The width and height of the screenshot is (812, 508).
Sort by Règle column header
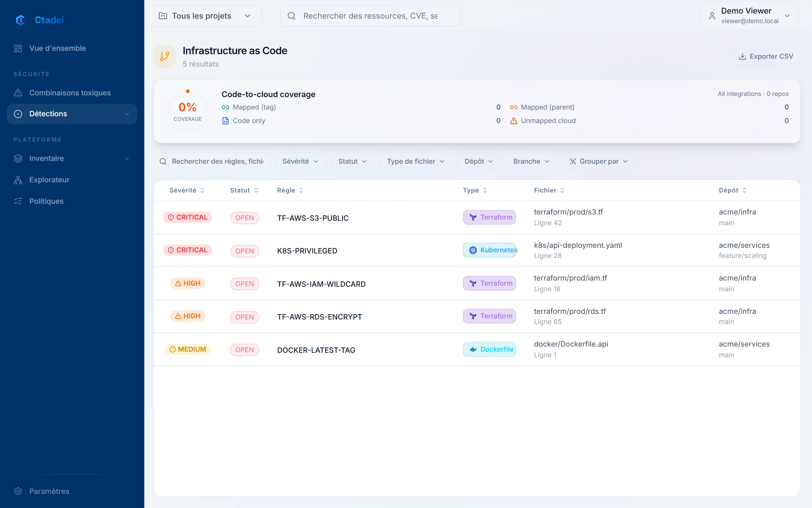coord(290,190)
